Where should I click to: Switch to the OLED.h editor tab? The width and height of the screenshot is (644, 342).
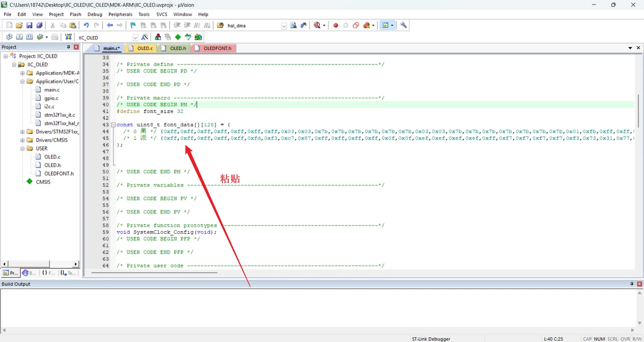coord(174,48)
